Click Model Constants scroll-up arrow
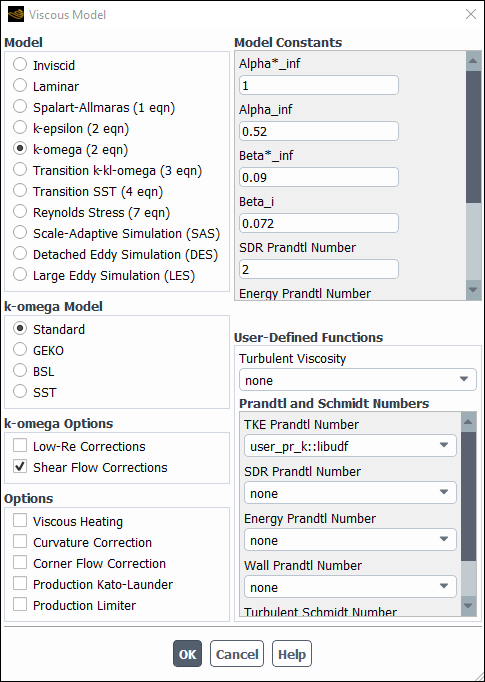Screen dimensions: 485x682 tap(473, 61)
